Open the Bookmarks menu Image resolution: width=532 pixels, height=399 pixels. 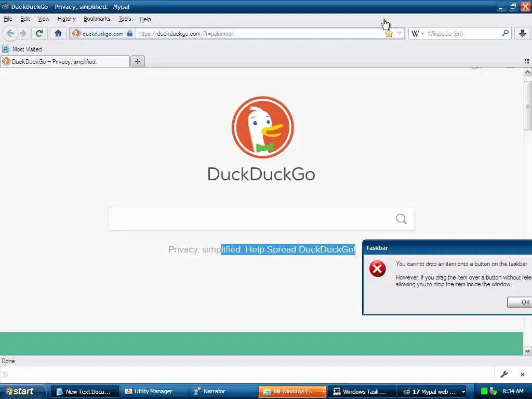(x=97, y=19)
